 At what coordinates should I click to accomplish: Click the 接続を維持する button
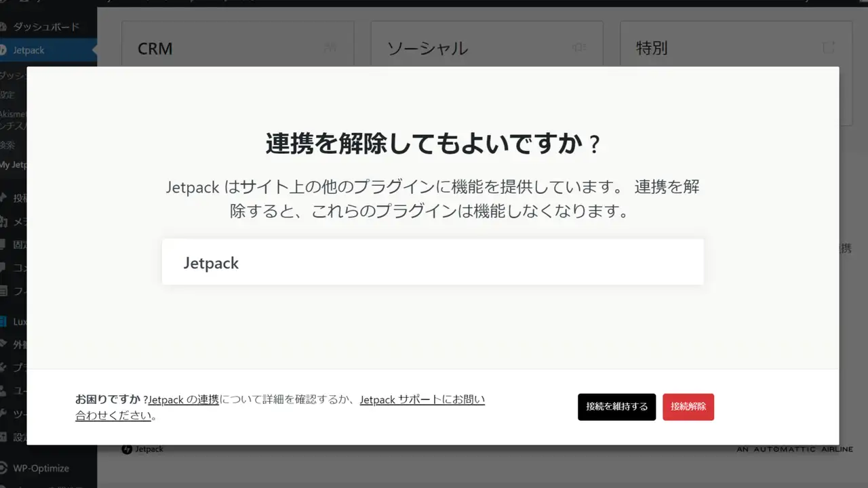click(x=616, y=407)
